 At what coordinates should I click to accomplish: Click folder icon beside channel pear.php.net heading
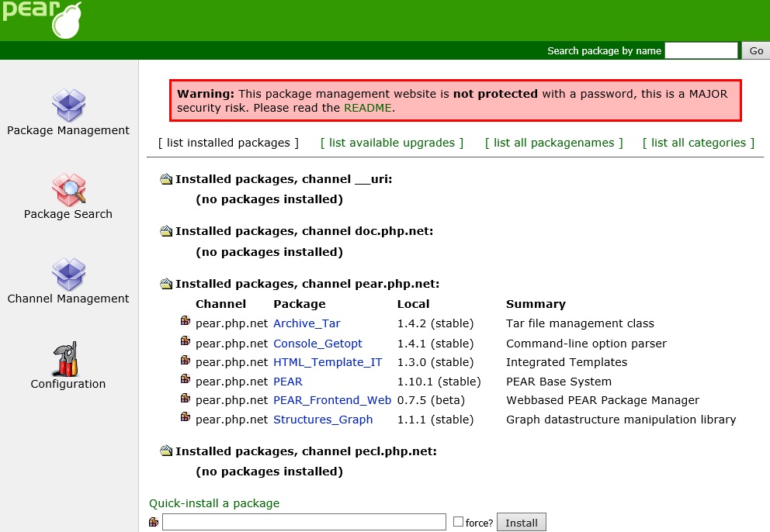(x=166, y=284)
